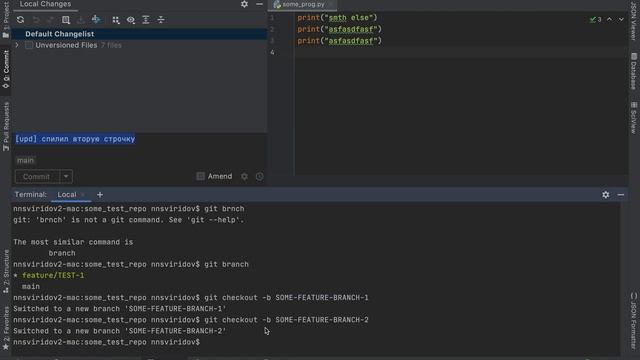The width and height of the screenshot is (640, 360).
Task: Click the Rollback icon in changes toolbar
Action: click(x=36, y=20)
